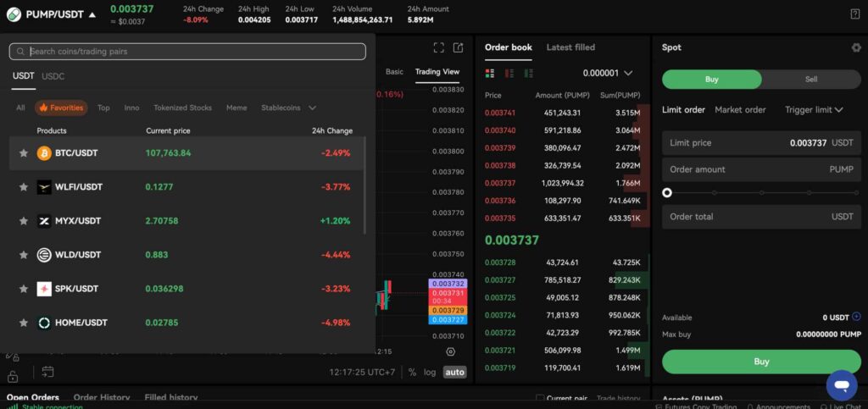Click the Order total field
Screen dimensions: 868x409
click(x=761, y=218)
